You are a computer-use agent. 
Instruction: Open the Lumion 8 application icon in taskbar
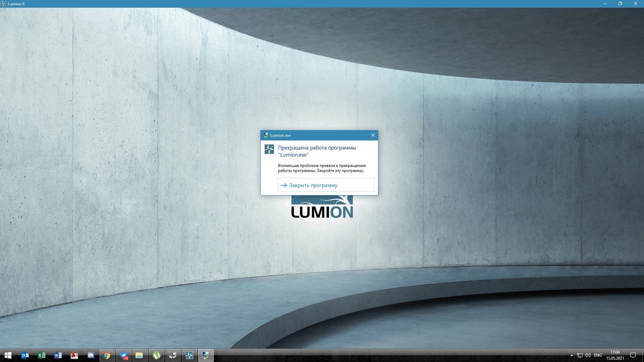pyautogui.click(x=189, y=355)
